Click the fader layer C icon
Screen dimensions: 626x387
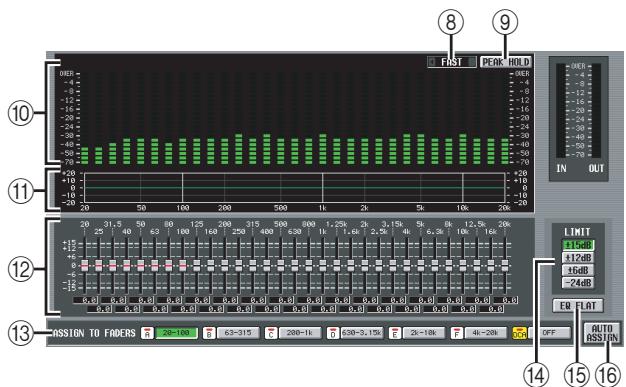click(x=271, y=333)
